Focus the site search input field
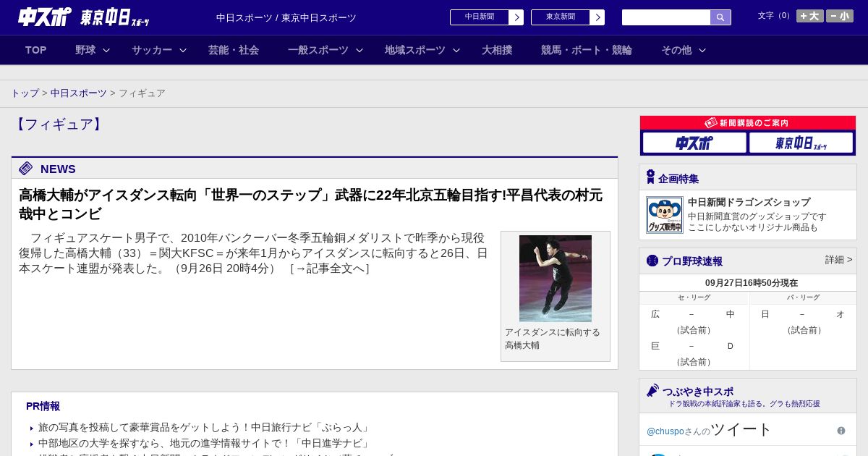This screenshot has width=868, height=456. (666, 17)
